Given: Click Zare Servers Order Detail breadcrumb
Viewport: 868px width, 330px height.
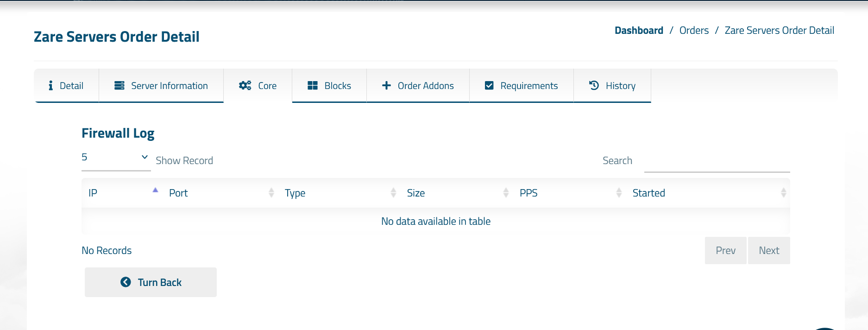Looking at the screenshot, I should click(779, 31).
